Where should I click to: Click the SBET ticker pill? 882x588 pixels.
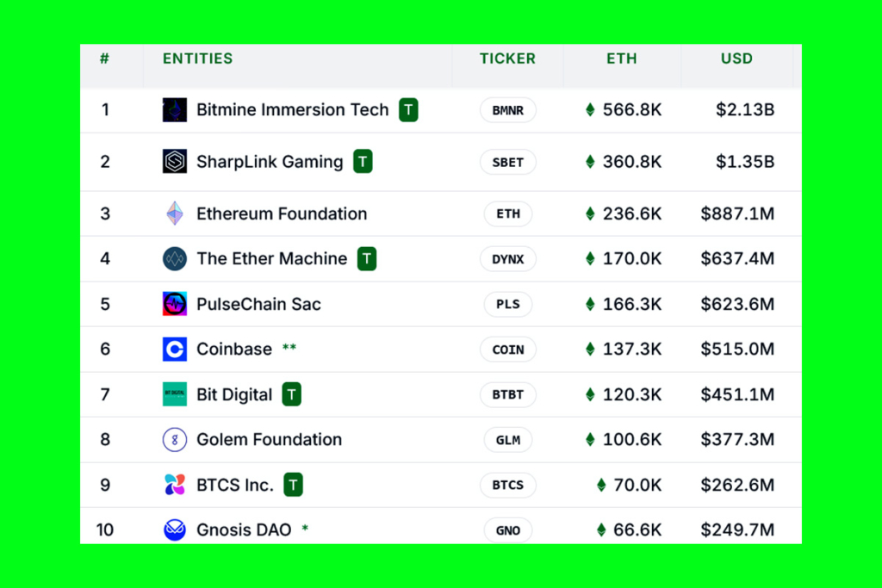[x=508, y=162]
